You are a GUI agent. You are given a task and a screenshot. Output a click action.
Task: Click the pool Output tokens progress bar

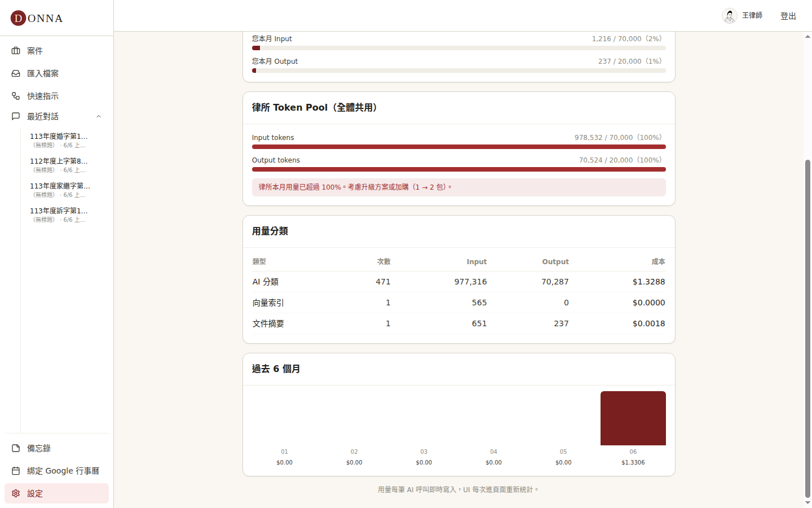tap(459, 169)
